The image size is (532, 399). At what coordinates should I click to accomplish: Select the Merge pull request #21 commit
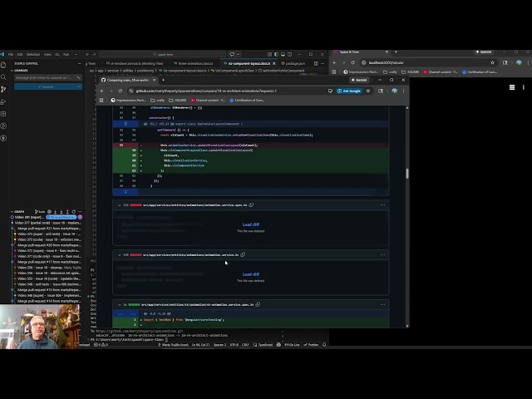coord(49,229)
